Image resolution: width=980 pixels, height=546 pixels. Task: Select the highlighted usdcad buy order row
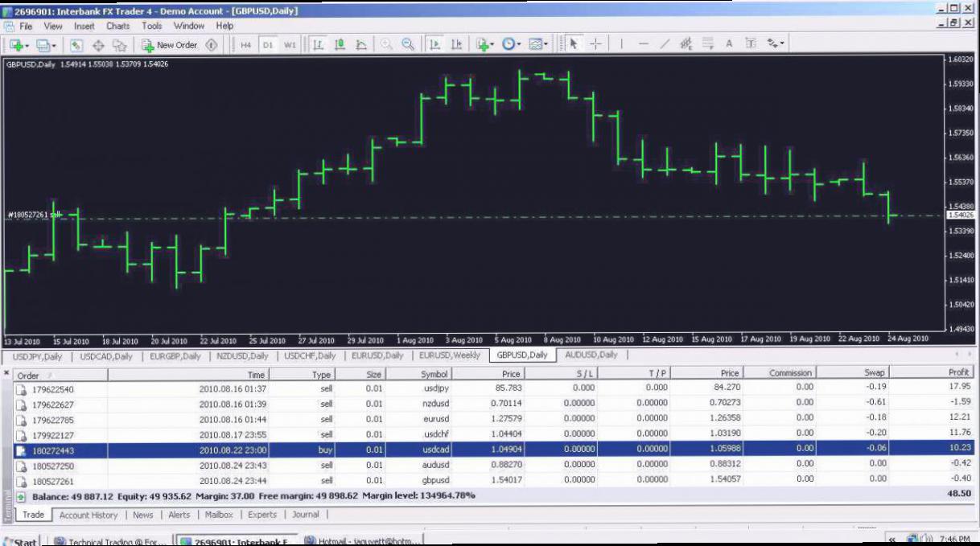(x=494, y=450)
